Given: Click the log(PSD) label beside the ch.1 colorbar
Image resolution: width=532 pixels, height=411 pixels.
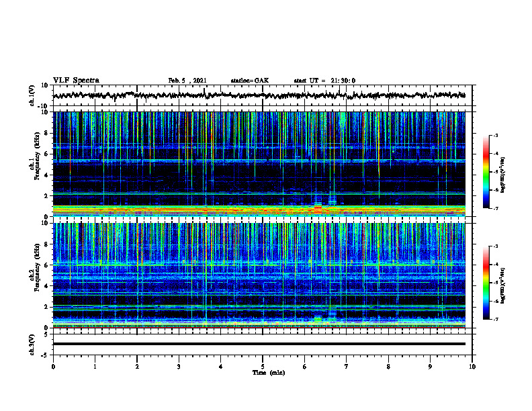Looking at the screenshot, I should coord(503,175).
